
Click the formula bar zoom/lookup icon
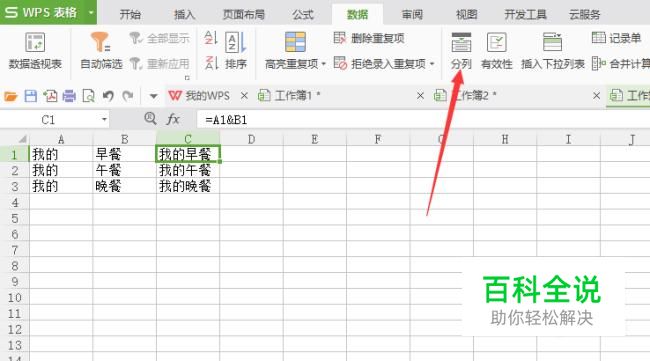point(150,119)
